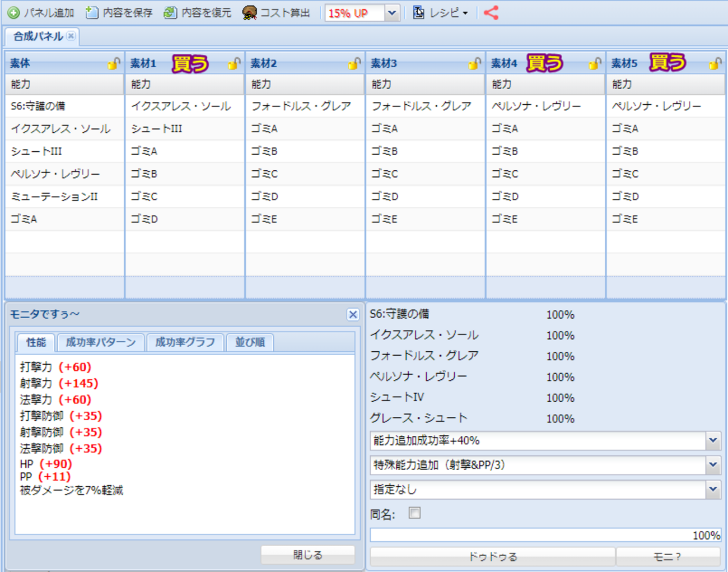Toggle the lock on 素材2 column
728x572 pixels.
354,64
